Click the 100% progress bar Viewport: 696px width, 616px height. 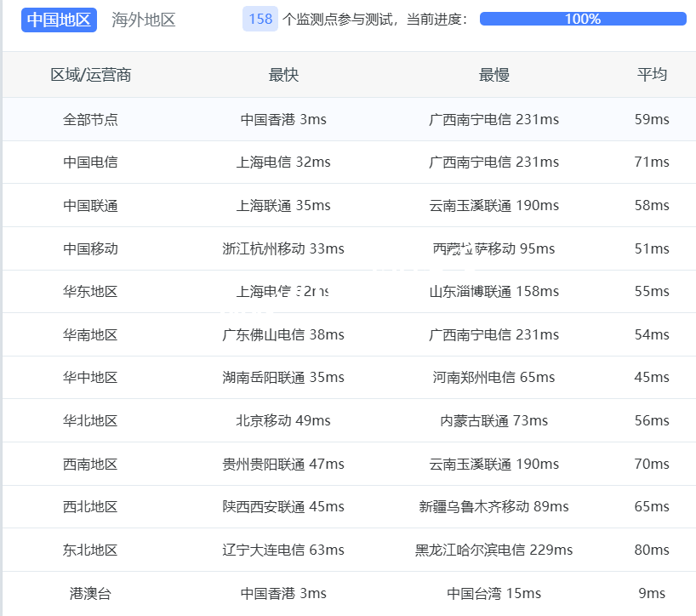[583, 19]
